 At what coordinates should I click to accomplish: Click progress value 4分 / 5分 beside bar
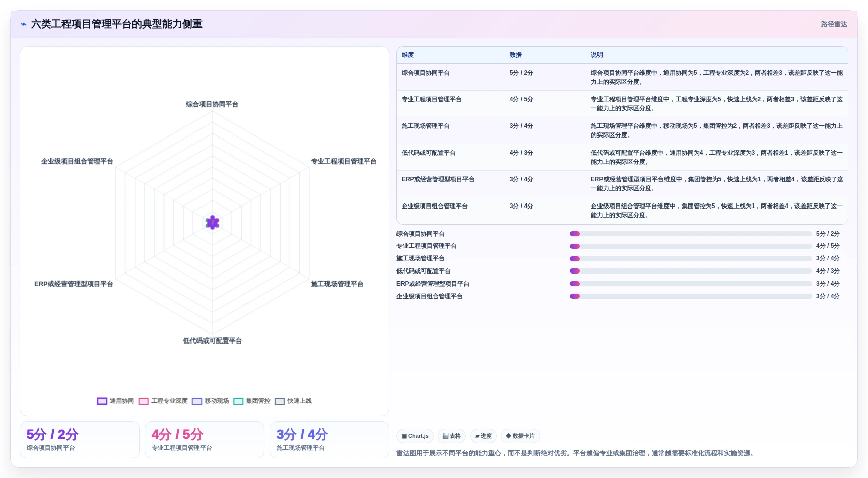[x=828, y=246]
